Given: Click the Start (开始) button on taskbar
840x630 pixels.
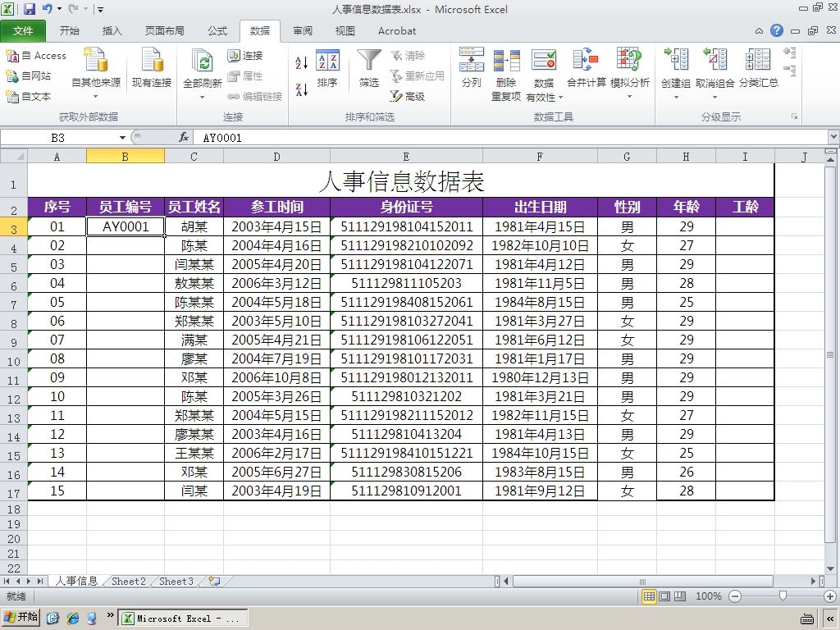Looking at the screenshot, I should (21, 618).
